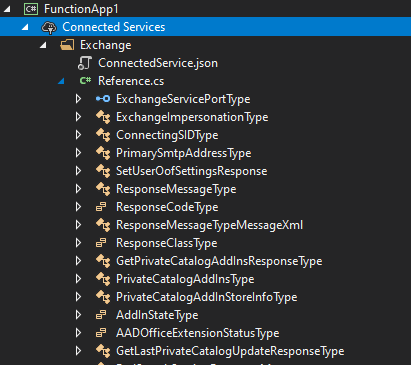The width and height of the screenshot is (411, 365).
Task: Collapse the FunctionApp1 project node
Action: click(x=7, y=10)
